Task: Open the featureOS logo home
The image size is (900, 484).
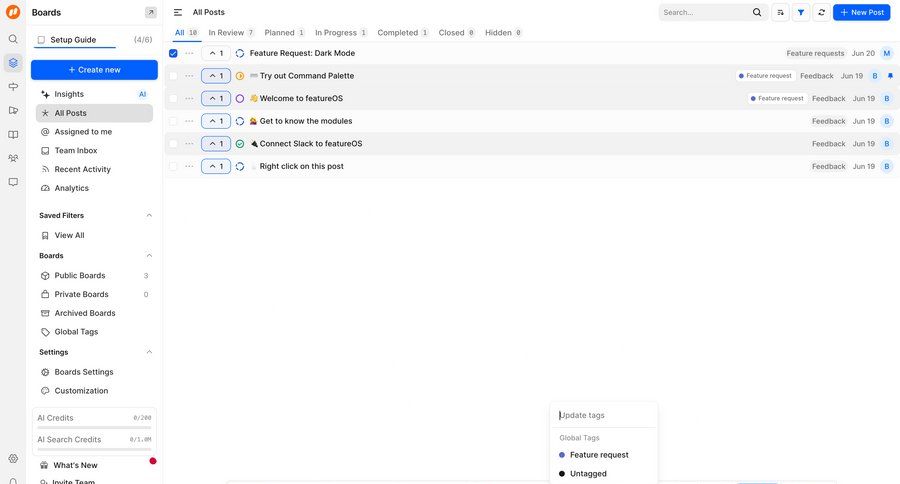Action: click(13, 12)
